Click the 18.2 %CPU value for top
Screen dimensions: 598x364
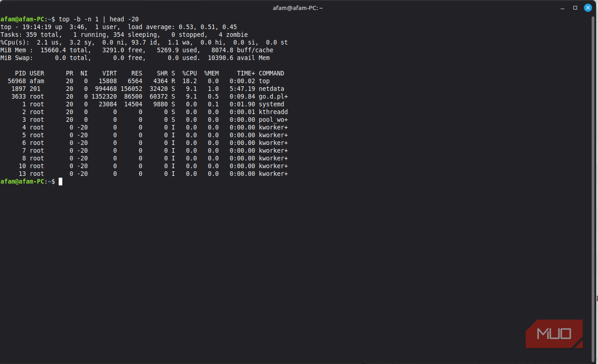(x=190, y=81)
